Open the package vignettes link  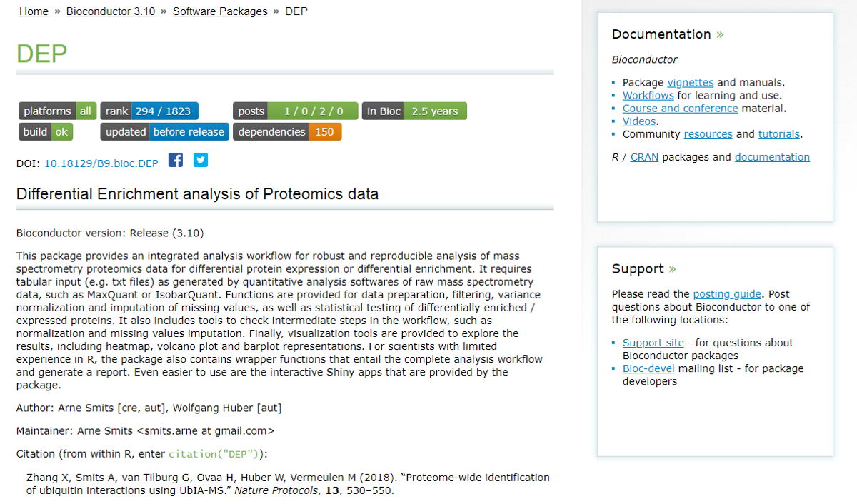click(x=691, y=82)
